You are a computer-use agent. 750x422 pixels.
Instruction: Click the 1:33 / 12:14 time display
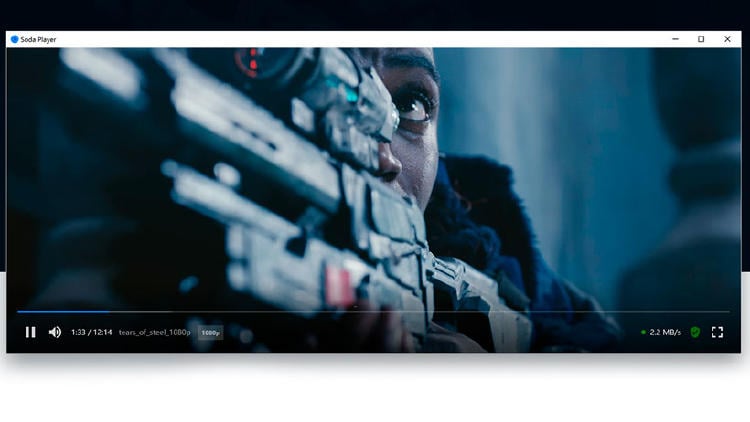92,332
